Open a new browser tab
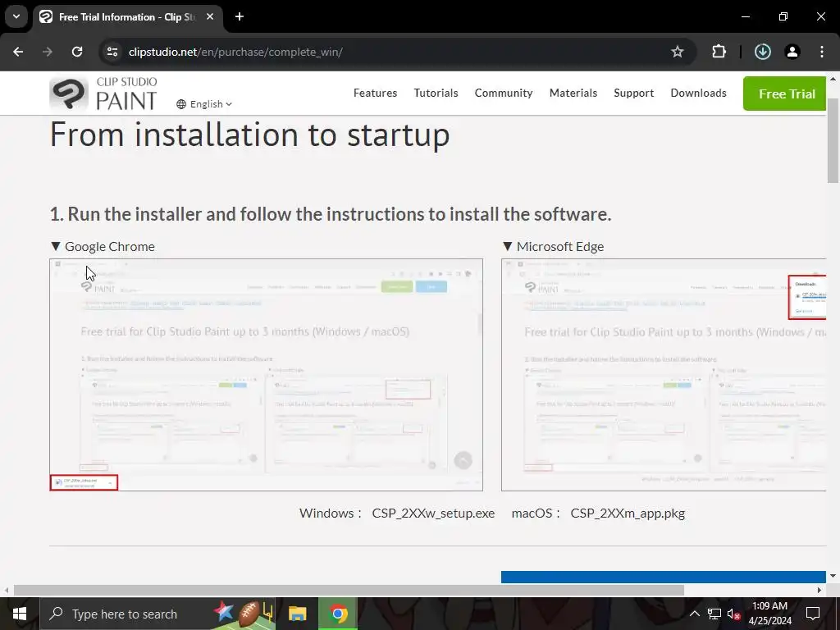Screen dimensions: 840x630 tap(240, 17)
